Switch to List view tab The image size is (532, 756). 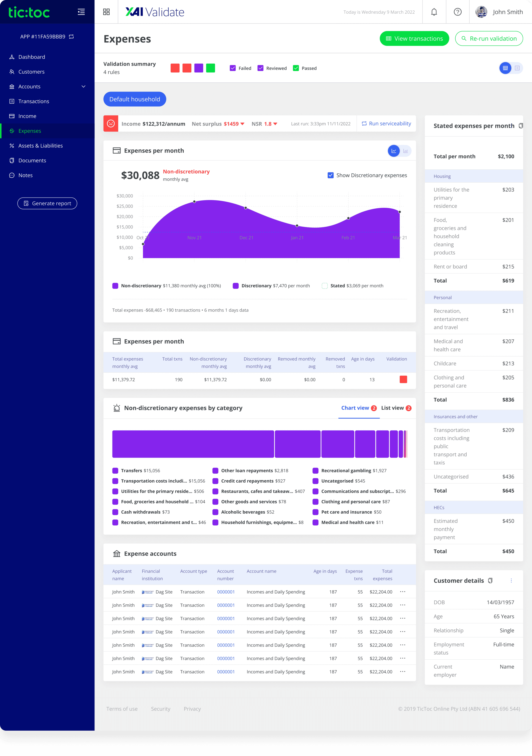(396, 408)
